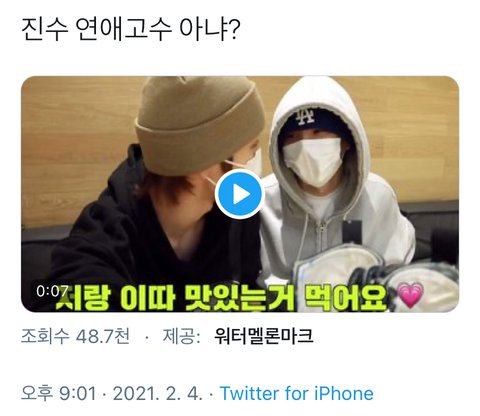Image resolution: width=480 pixels, height=416 pixels.
Task: Click the 조회수 48.7천 view count
Action: coord(75,336)
